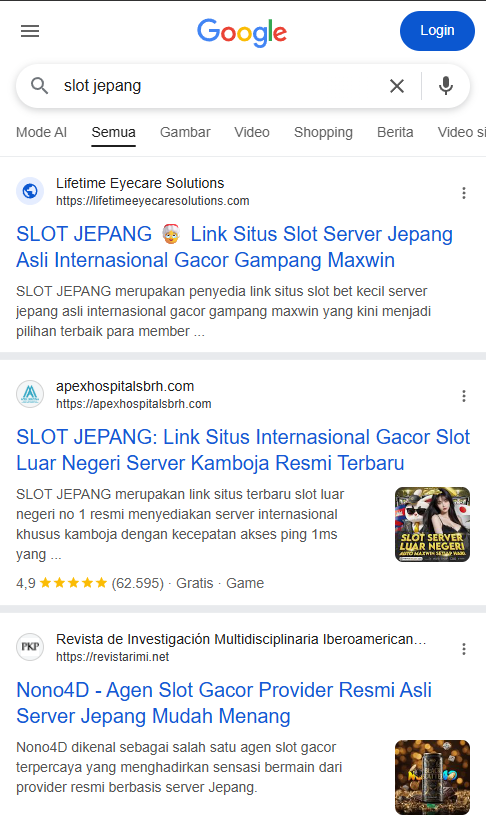The height and width of the screenshot is (825, 486).
Task: Open the hamburger main menu
Action: (x=30, y=31)
